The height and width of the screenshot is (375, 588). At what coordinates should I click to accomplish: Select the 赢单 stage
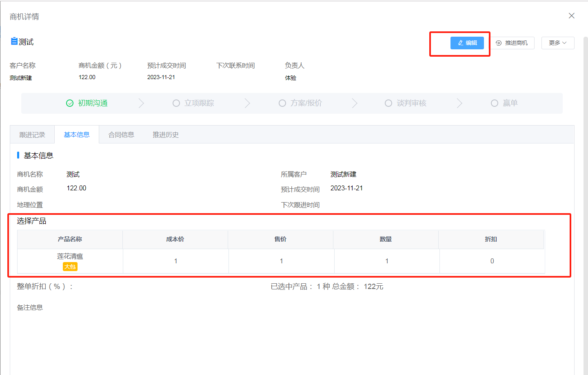point(504,103)
